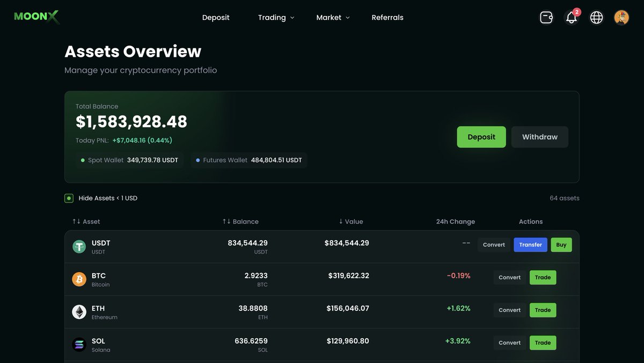Trade SOL asset
Image resolution: width=644 pixels, height=363 pixels.
click(543, 343)
